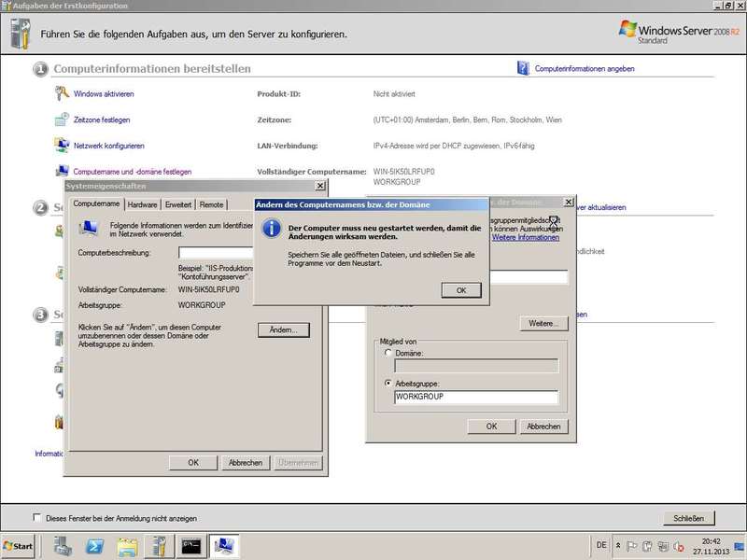Switch to the Remote tab
747x560 pixels.
211,204
